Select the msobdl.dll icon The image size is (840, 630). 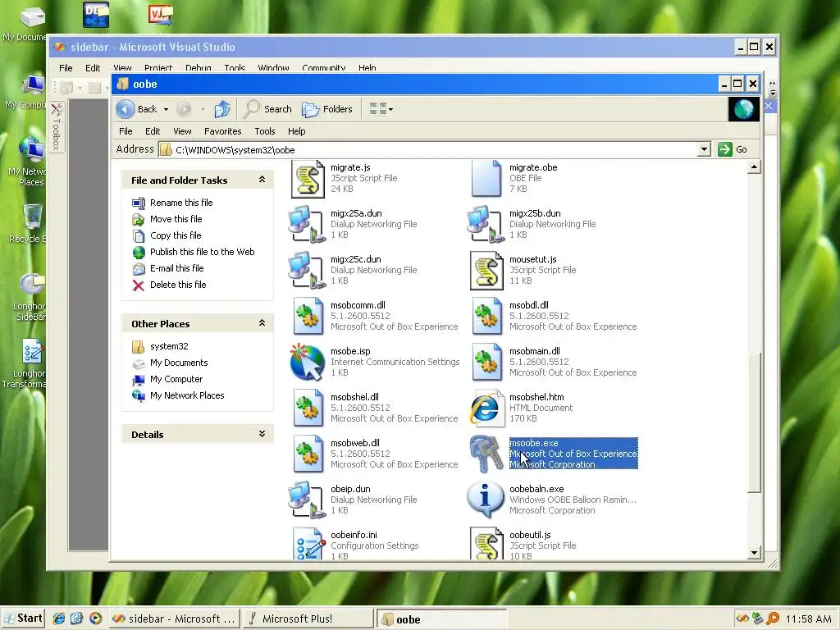tap(486, 316)
